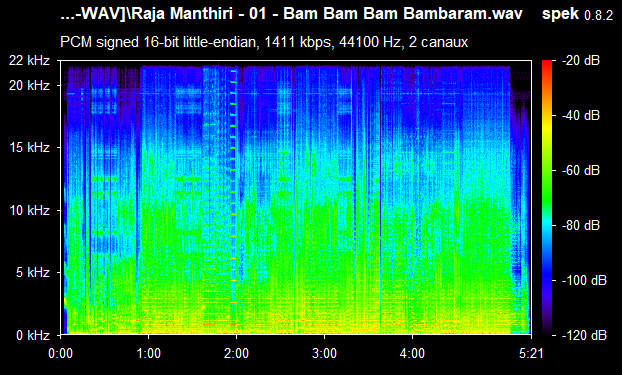Click inside the spectrogram plot area
Screen dimensions: 622x375
pyautogui.click(x=296, y=198)
